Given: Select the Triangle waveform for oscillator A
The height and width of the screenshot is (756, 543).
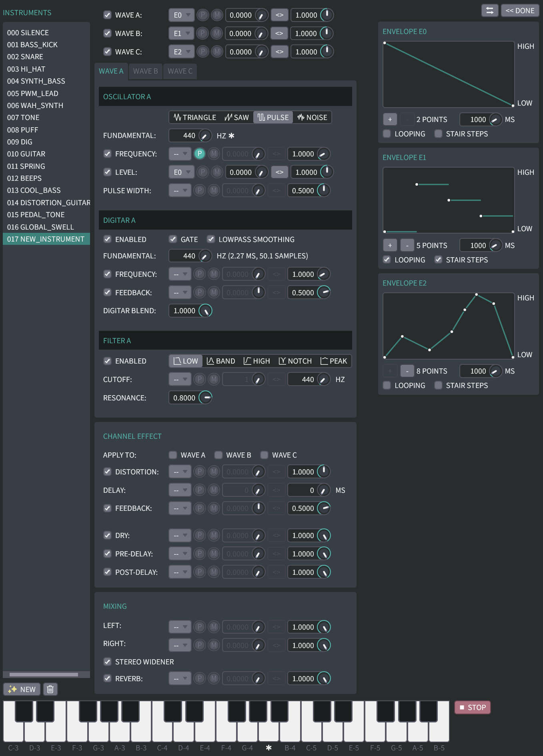Looking at the screenshot, I should [195, 117].
